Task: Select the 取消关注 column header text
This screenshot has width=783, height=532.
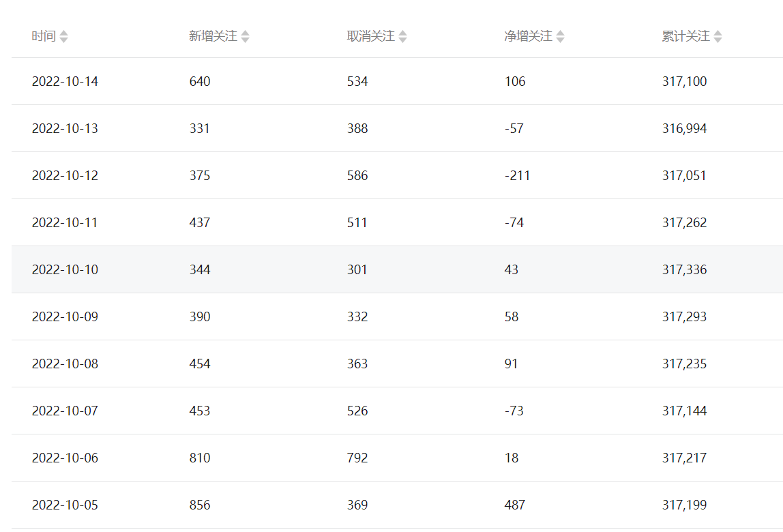Action: [370, 36]
